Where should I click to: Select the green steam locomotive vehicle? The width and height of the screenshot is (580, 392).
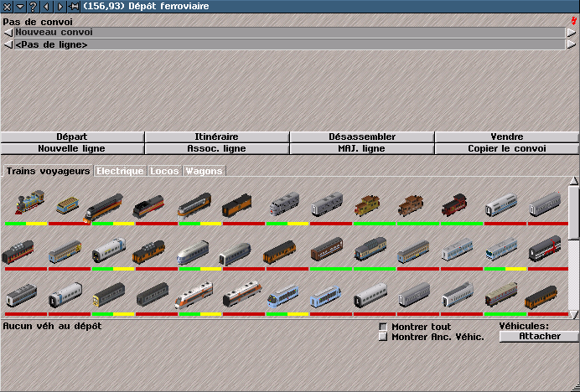[x=25, y=204]
